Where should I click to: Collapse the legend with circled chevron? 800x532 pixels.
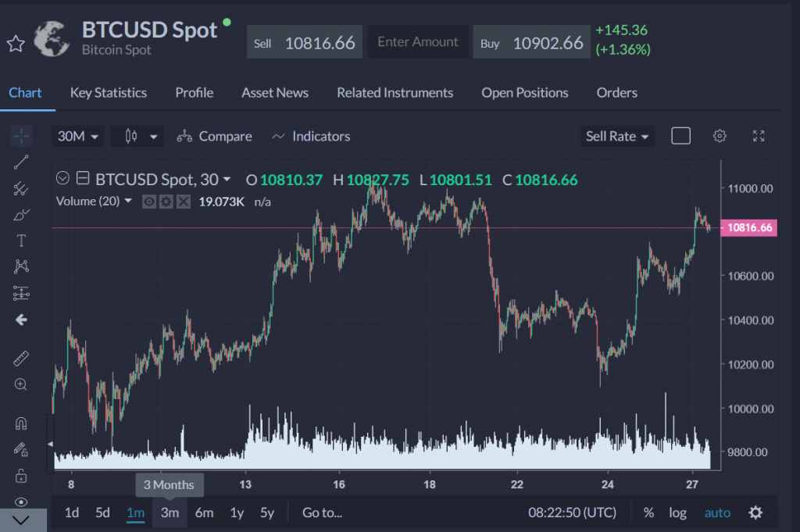[62, 178]
